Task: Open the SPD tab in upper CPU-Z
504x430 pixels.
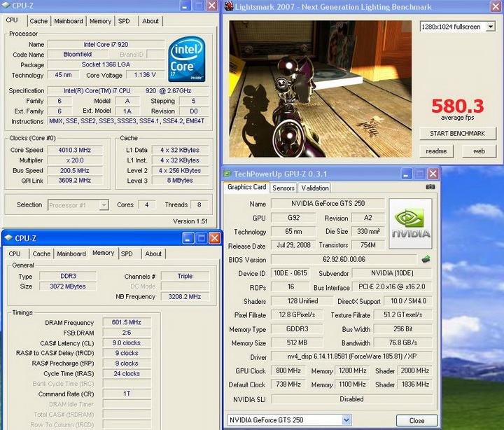Action: click(124, 21)
